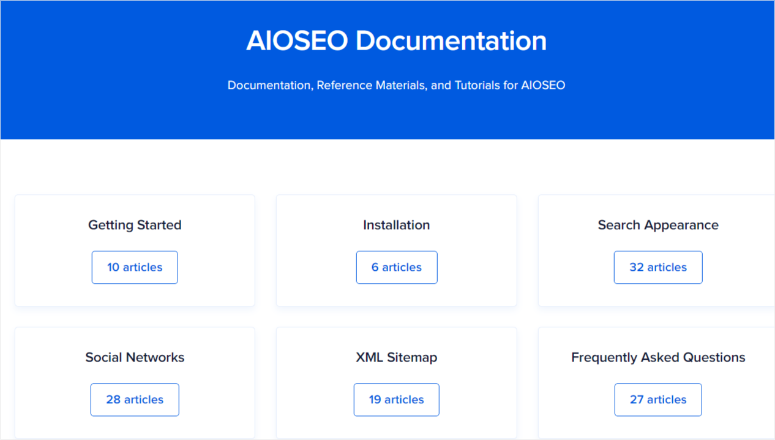Open the 19 articles button under XML Sitemap
The height and width of the screenshot is (440, 775).
click(396, 399)
